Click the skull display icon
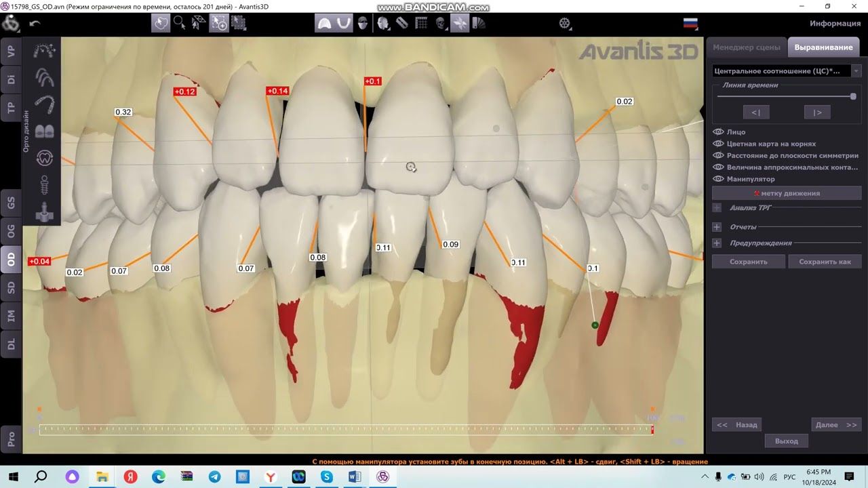Image resolution: width=868 pixels, height=488 pixels. [x=441, y=23]
